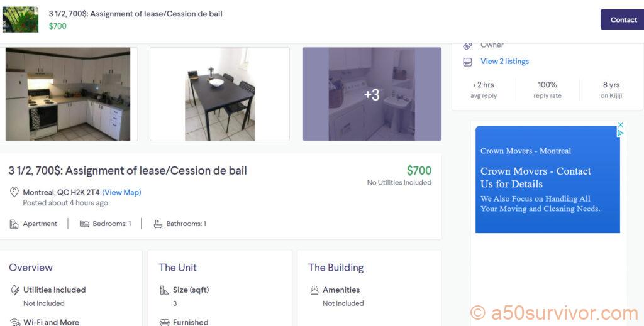The width and height of the screenshot is (644, 326).
Task: Click the Crown Movers - Contact Us headline
Action: (x=535, y=177)
